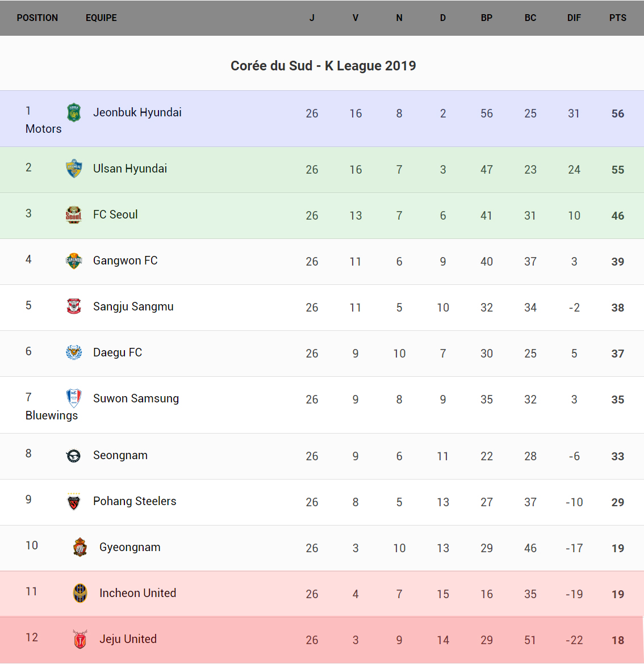The height and width of the screenshot is (664, 644).
Task: Click the Sangju Sangmu team emblem
Action: coord(74,306)
